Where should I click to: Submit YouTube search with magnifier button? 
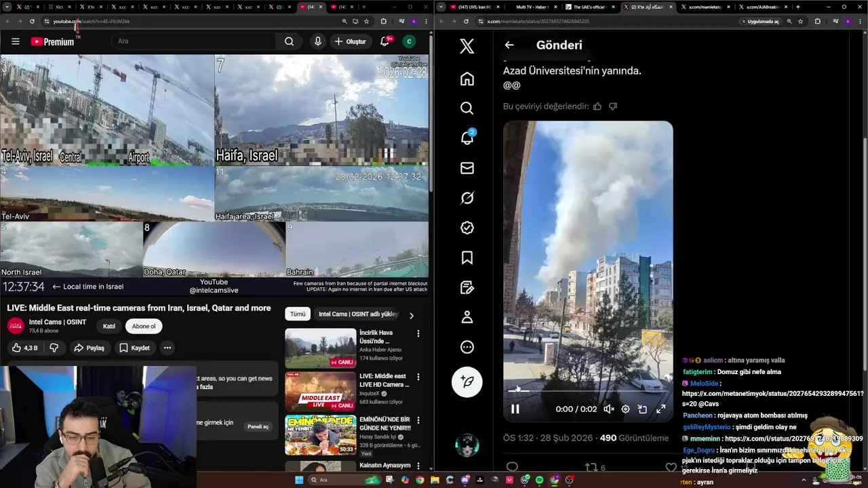pos(289,41)
